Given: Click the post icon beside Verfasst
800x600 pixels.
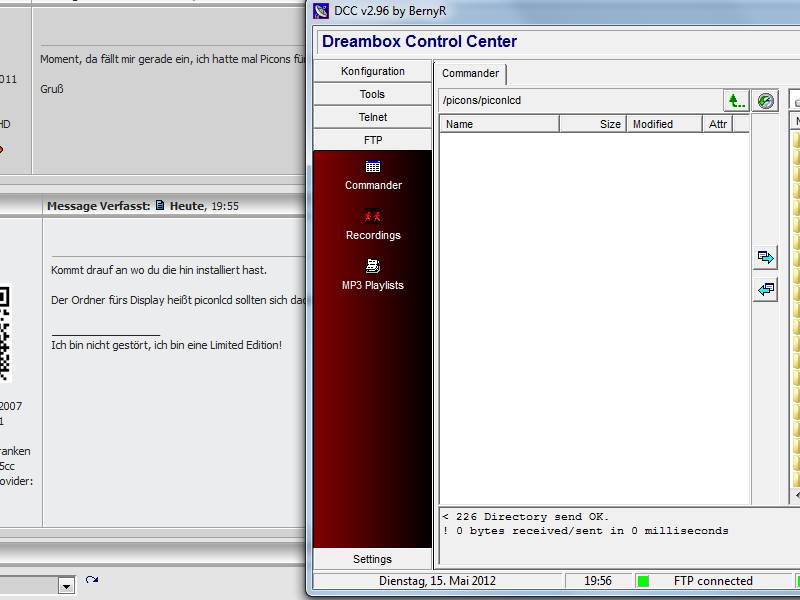Looking at the screenshot, I should pyautogui.click(x=160, y=206).
